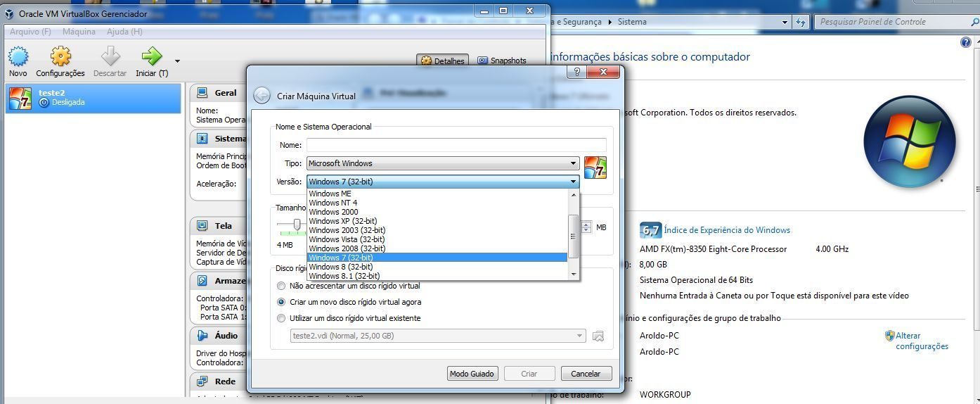The height and width of the screenshot is (404, 980).
Task: Choose Windows 2000 in version list
Action: tap(437, 212)
